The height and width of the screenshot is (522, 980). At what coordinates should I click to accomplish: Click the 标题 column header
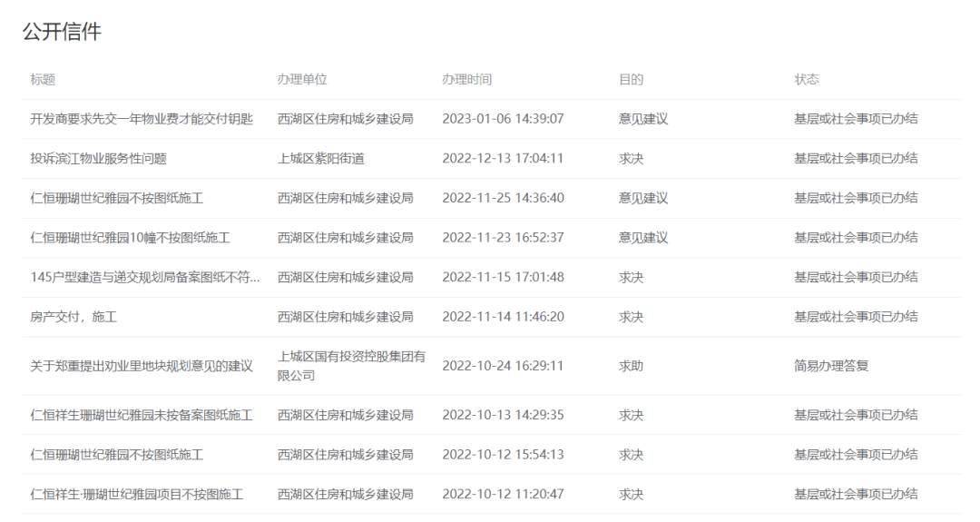tap(43, 80)
